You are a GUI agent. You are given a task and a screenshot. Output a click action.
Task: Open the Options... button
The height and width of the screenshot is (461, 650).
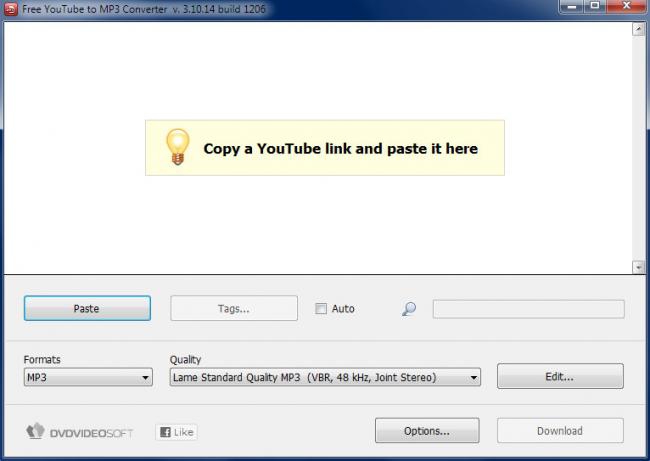(427, 431)
